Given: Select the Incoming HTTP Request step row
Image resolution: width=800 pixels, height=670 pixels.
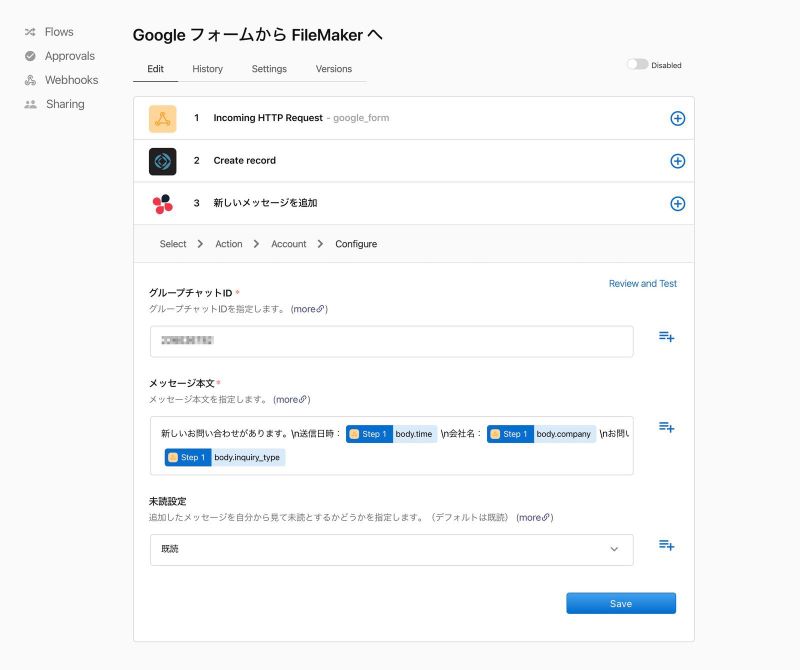Looking at the screenshot, I should [414, 118].
